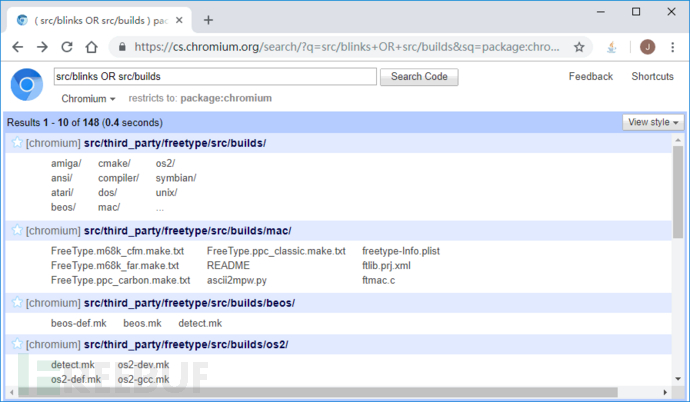
Task: Star the freetype/src/builds/os2/ result
Action: [x=17, y=344]
